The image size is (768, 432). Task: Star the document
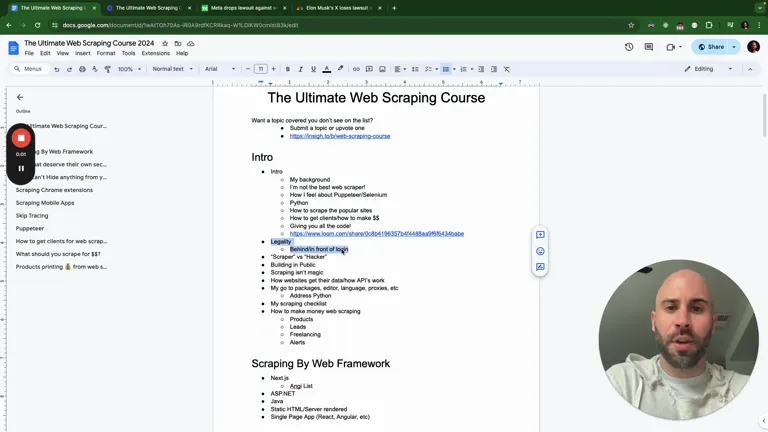pos(165,44)
